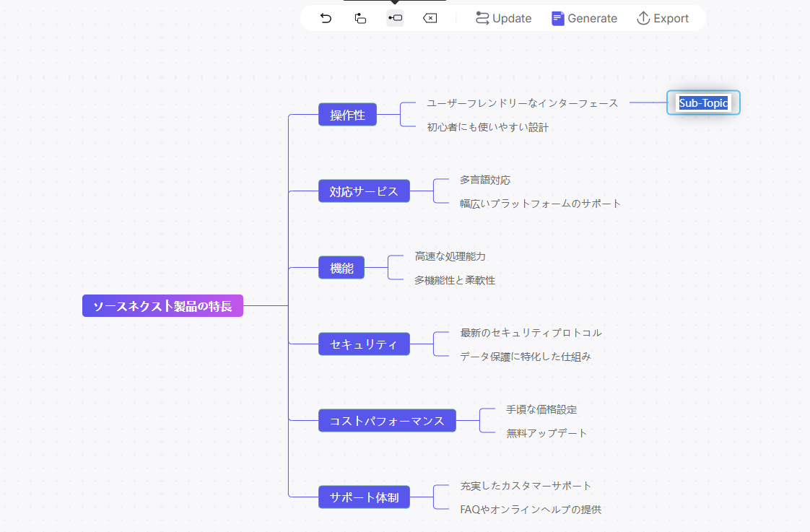The width and height of the screenshot is (810, 532).
Task: Click the Delete node icon
Action: coord(430,18)
